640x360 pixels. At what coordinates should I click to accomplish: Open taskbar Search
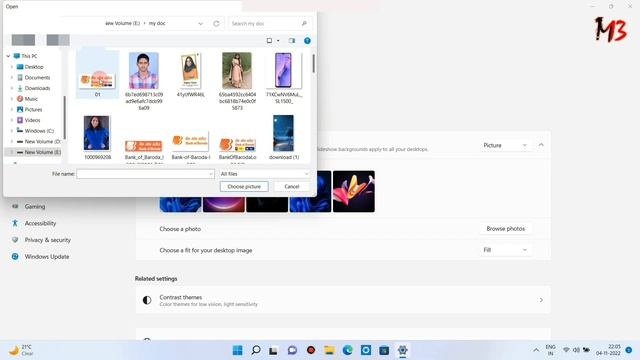[256, 350]
